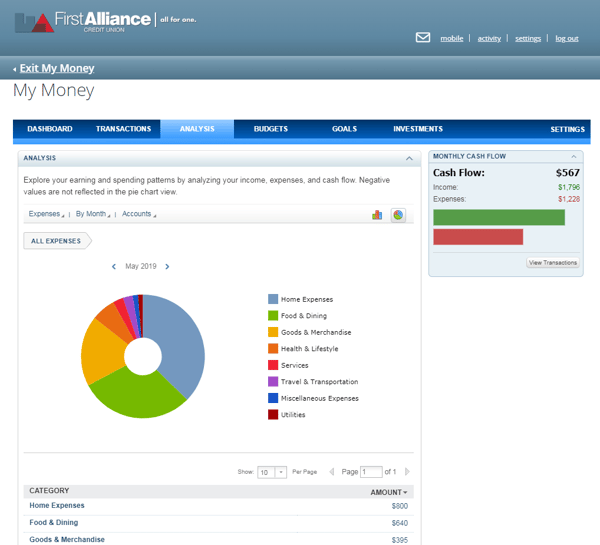Go to previous results page arrow

pyautogui.click(x=332, y=472)
